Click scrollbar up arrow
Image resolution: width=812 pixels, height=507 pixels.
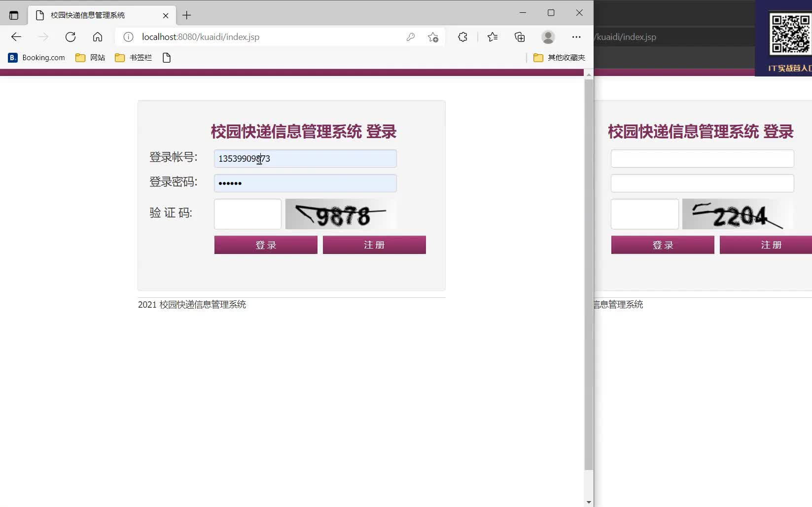coord(589,74)
